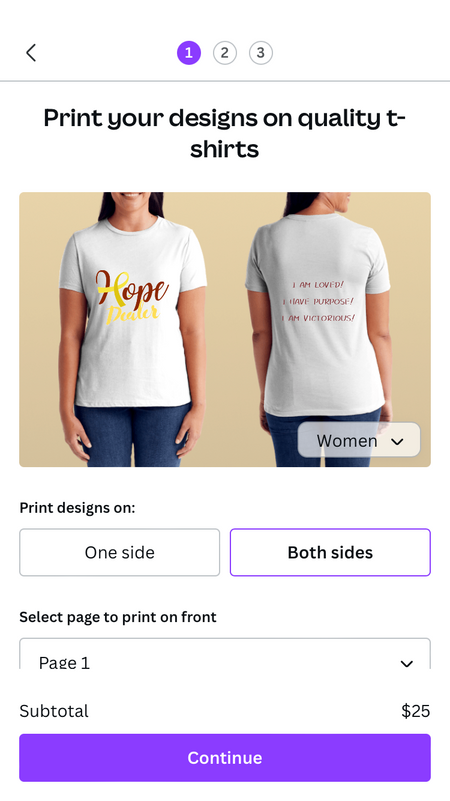Click 'Print your designs on quality t-shirts' heading
This screenshot has height=801, width=450.
(x=225, y=133)
